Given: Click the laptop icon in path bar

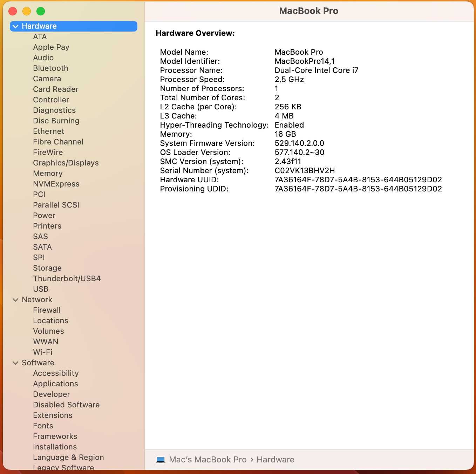Looking at the screenshot, I should 161,460.
